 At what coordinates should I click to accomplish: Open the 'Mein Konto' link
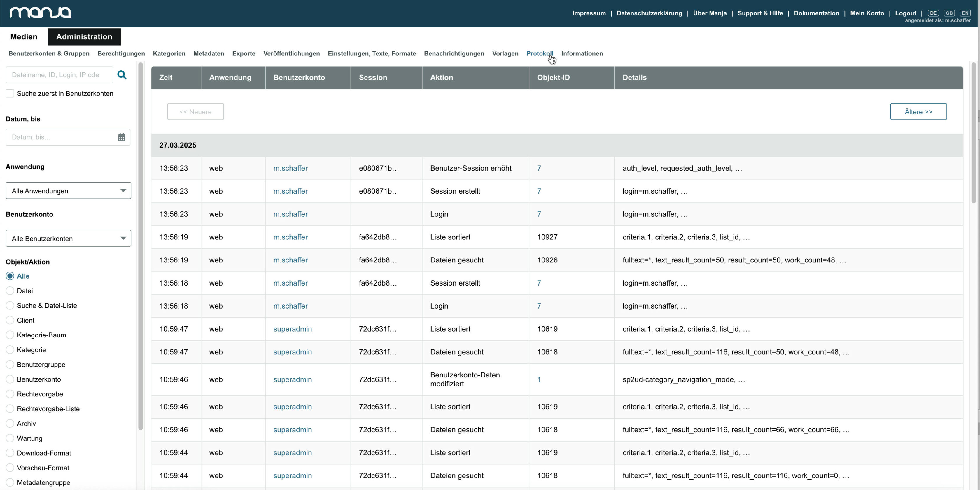coord(867,13)
